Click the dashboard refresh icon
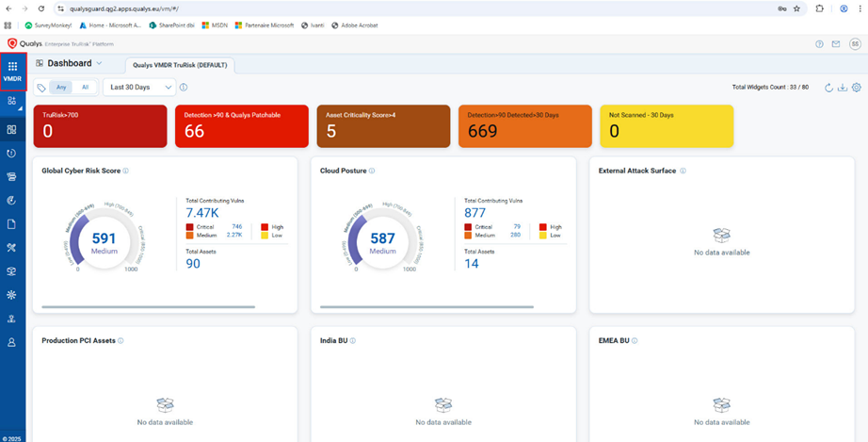868x442 pixels. (x=828, y=88)
